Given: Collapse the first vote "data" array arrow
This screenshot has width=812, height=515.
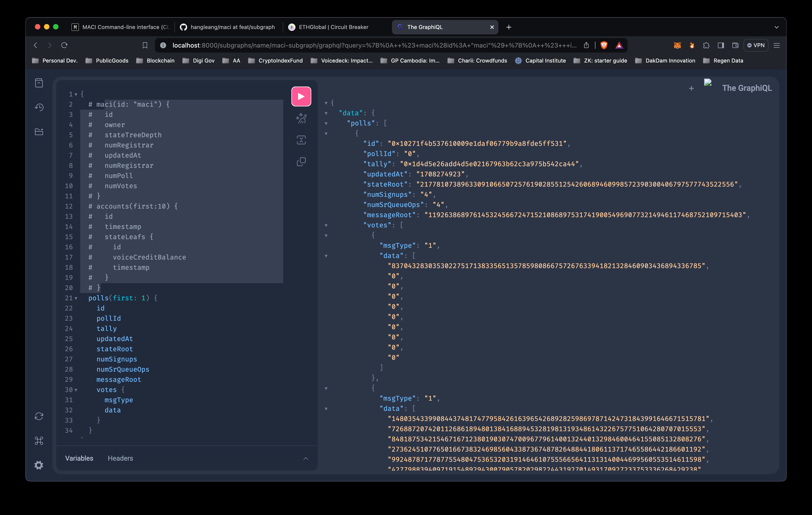Looking at the screenshot, I should (326, 256).
